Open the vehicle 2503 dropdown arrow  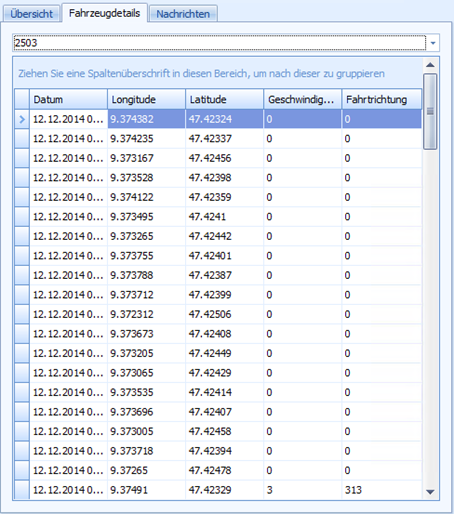coord(433,43)
